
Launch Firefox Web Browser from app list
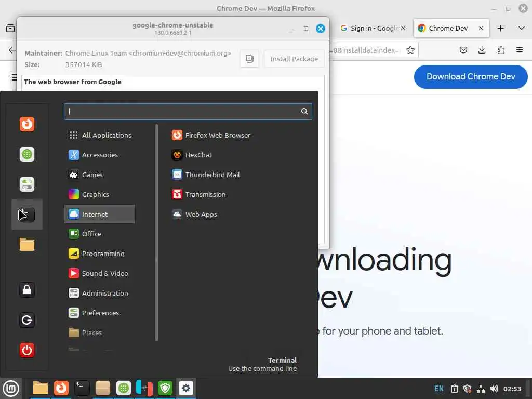point(211,135)
